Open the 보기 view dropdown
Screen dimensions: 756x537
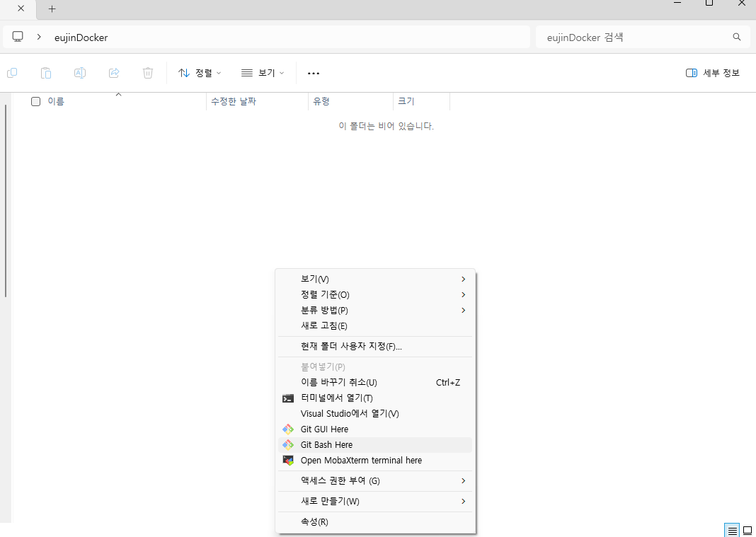click(x=263, y=73)
